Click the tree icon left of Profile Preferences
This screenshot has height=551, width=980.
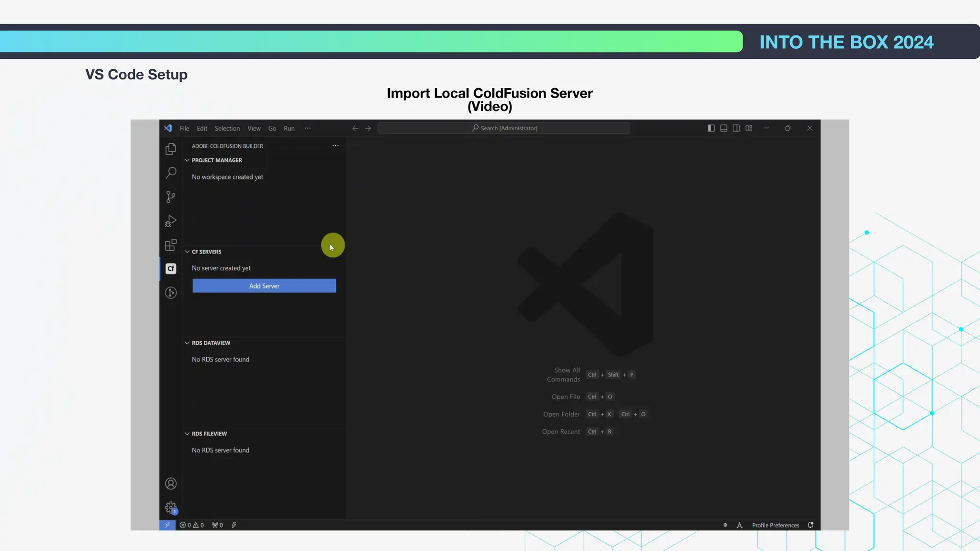click(740, 525)
